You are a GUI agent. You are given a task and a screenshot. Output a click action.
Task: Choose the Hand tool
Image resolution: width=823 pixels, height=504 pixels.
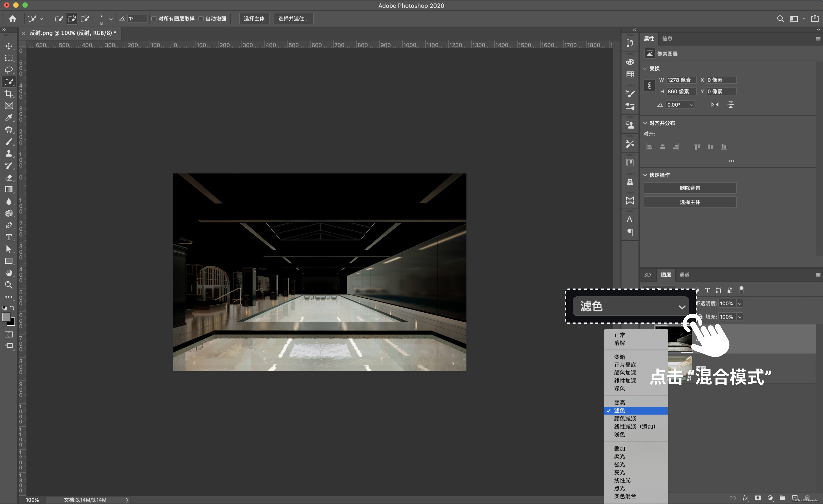point(9,273)
